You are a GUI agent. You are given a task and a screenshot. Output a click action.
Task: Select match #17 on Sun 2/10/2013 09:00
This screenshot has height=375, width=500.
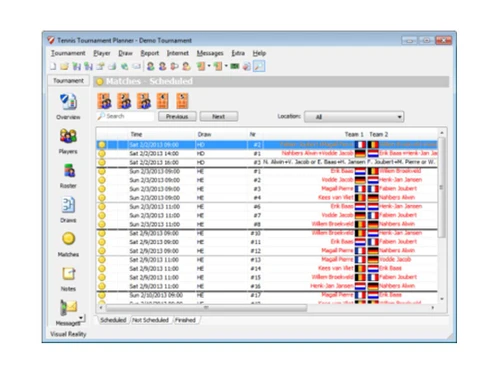click(x=267, y=295)
